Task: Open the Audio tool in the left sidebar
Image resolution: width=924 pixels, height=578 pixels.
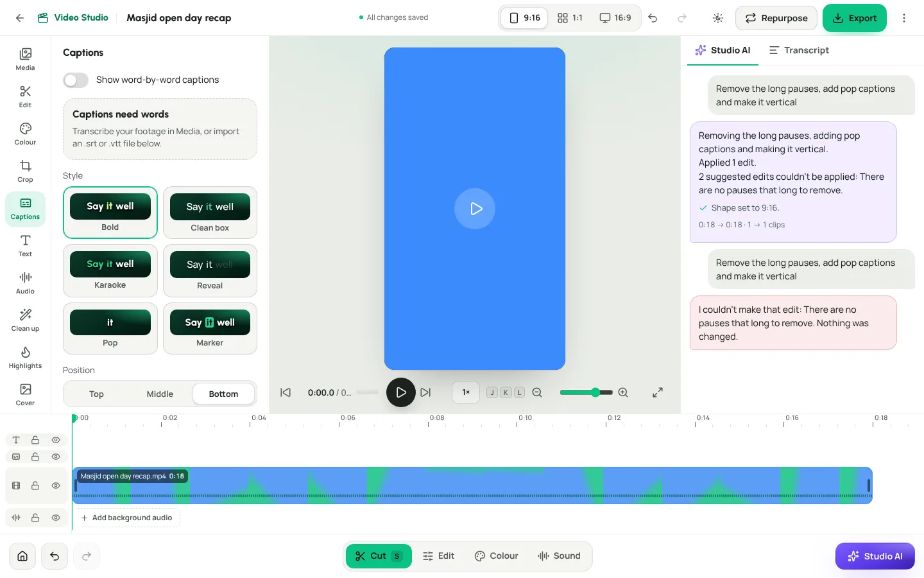Action: 25,283
